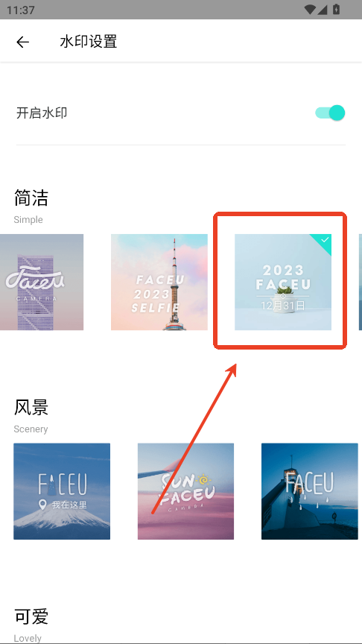Tap the 水印设置 page title
Screen dimensions: 362x644
[x=89, y=42]
